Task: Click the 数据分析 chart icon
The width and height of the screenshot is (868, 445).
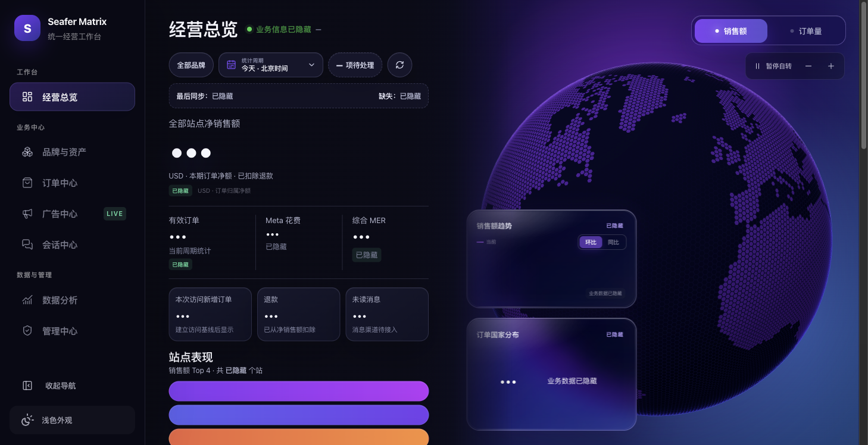Action: [x=27, y=300]
